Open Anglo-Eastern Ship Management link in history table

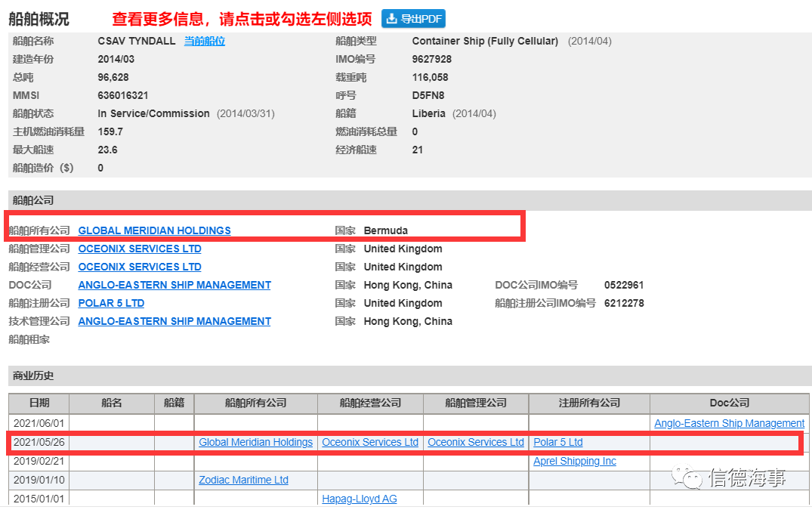[729, 423]
